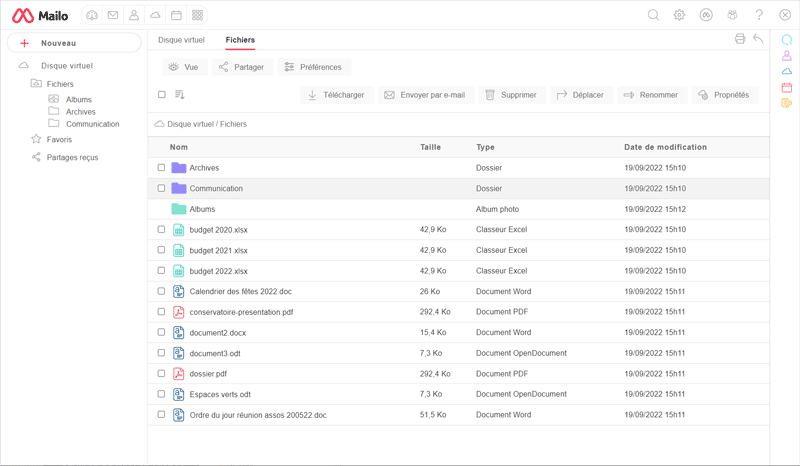Click the search magnifier icon
Screen dimensions: 800x466
[653, 15]
